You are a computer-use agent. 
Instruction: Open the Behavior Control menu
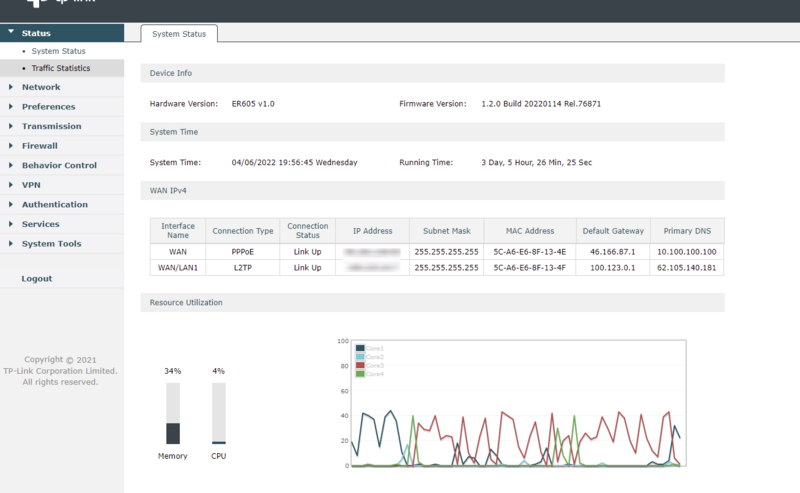pos(59,165)
